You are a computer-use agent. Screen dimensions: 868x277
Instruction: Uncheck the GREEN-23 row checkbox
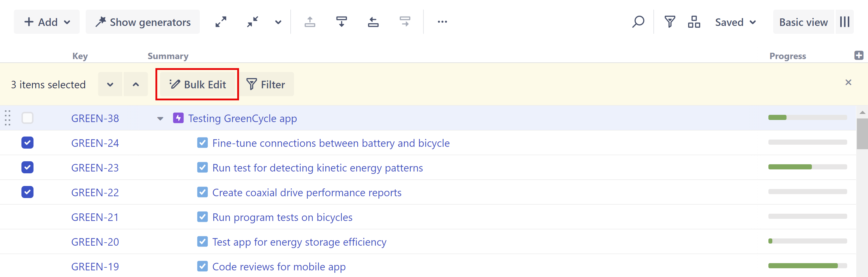tap(27, 167)
